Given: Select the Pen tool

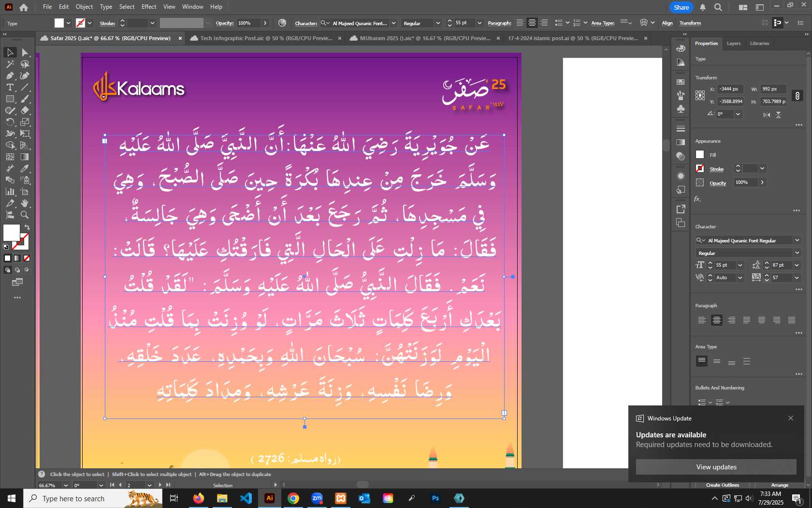Looking at the screenshot, I should (x=10, y=75).
